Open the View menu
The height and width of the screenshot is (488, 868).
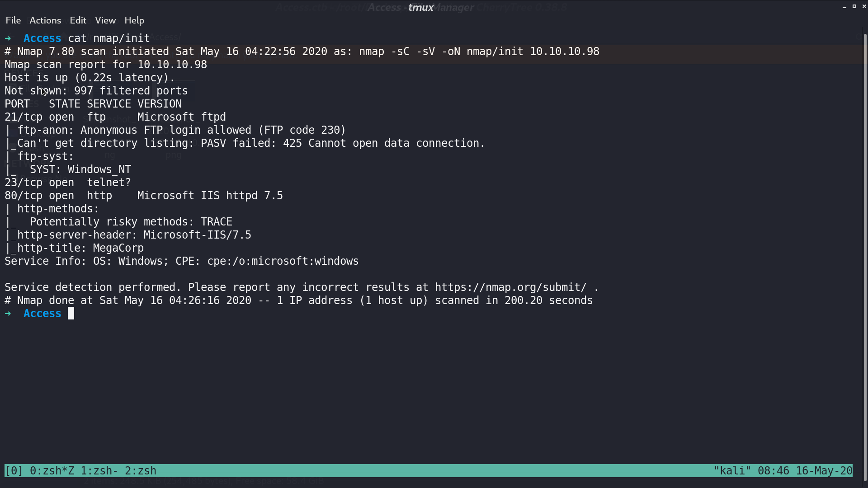tap(105, 20)
